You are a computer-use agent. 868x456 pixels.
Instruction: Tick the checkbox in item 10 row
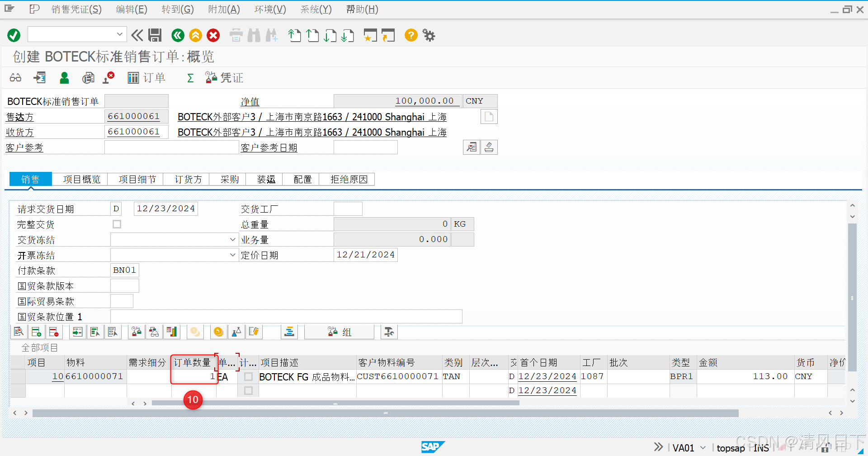(x=248, y=376)
